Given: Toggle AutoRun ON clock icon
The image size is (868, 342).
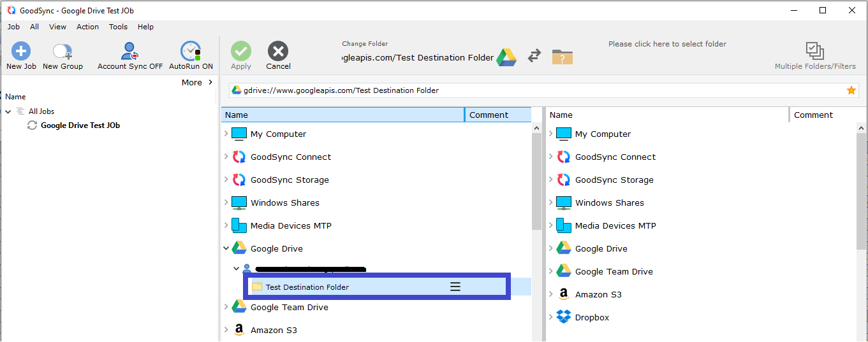Looking at the screenshot, I should (191, 52).
